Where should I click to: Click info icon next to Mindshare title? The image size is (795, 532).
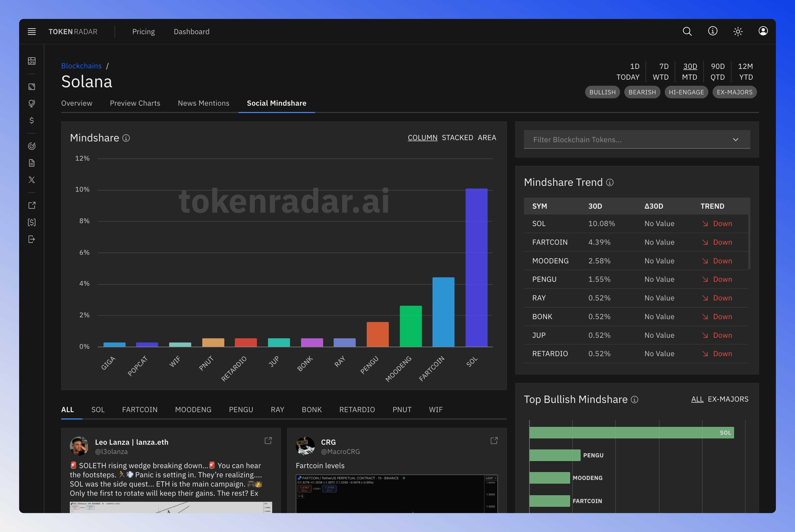click(x=126, y=138)
